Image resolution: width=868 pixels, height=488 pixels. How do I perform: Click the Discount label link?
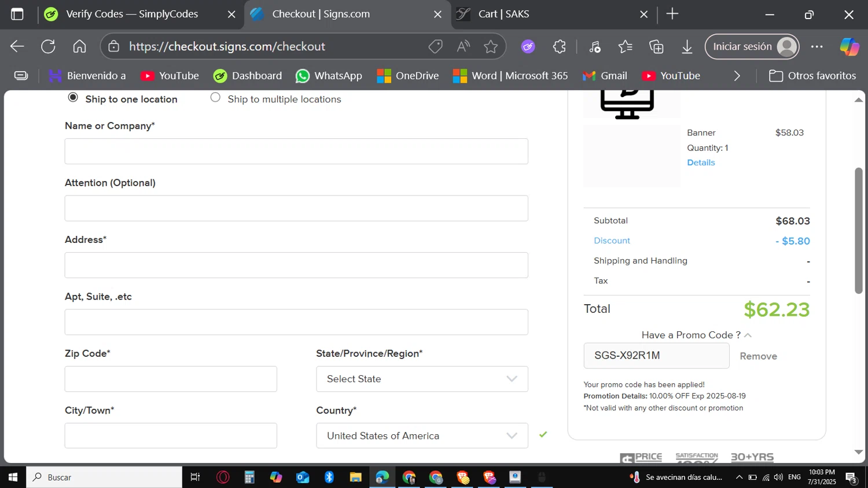[x=612, y=241]
